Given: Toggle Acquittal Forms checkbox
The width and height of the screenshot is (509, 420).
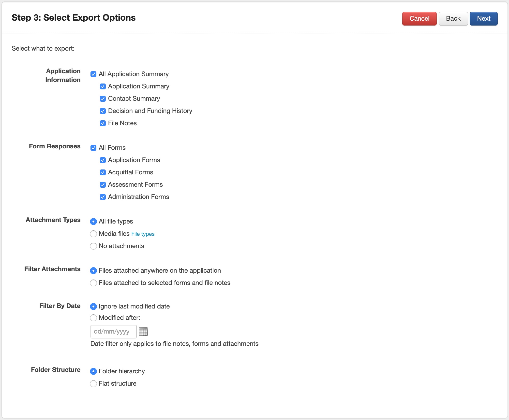Looking at the screenshot, I should (103, 172).
